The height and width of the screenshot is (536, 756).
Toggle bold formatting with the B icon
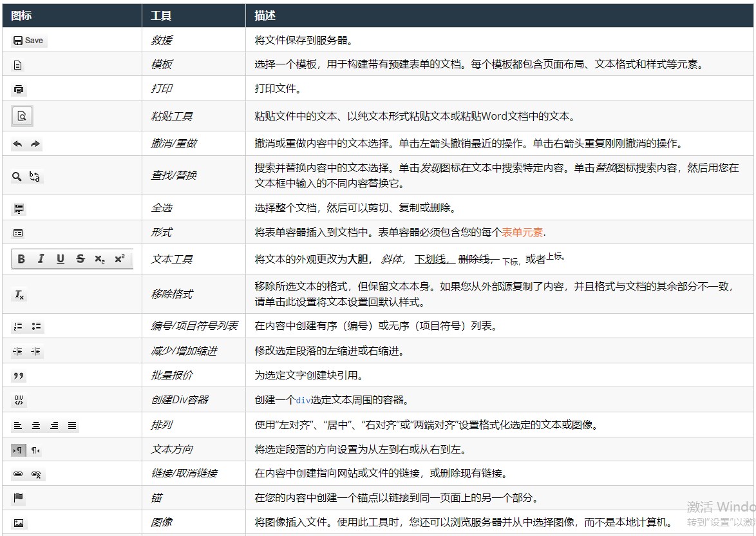point(21,258)
